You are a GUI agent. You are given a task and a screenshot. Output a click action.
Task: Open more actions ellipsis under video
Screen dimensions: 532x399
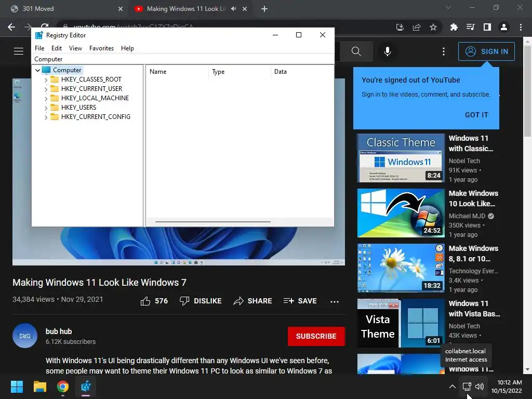(x=335, y=301)
